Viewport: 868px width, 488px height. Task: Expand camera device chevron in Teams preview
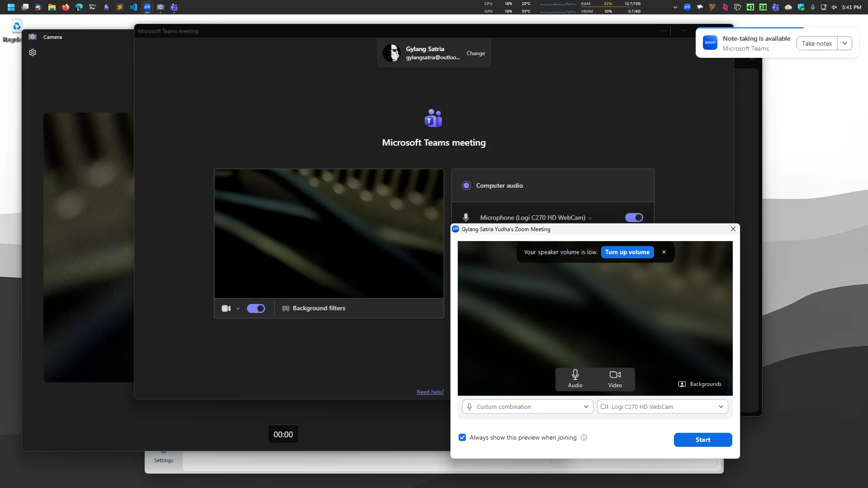click(x=238, y=308)
